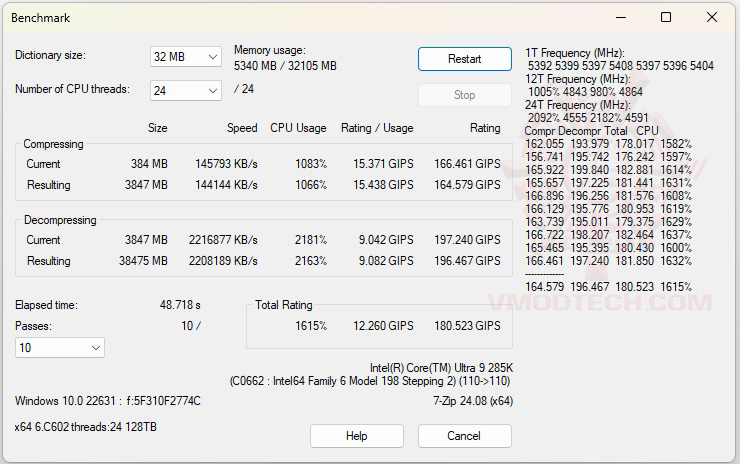Click Compressing Resulting 15.438 GIPS rating per usage
Viewport: 743px width, 471px height.
[x=383, y=185]
